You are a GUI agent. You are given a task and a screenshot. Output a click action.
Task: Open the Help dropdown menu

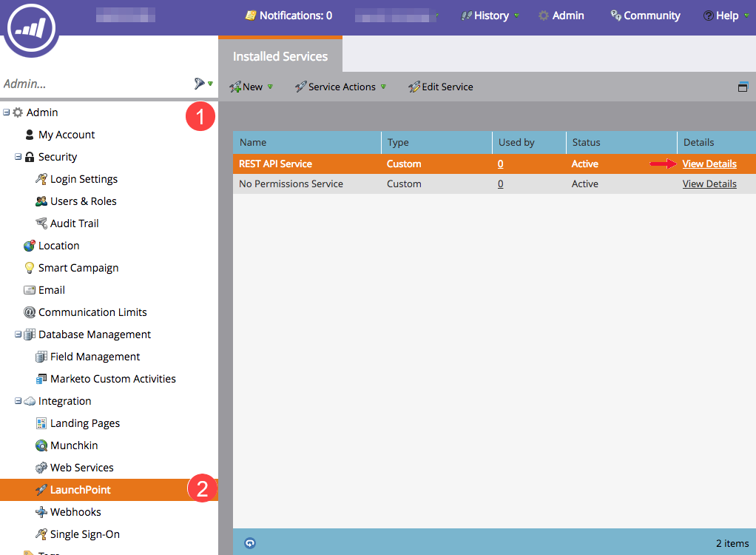tap(726, 16)
